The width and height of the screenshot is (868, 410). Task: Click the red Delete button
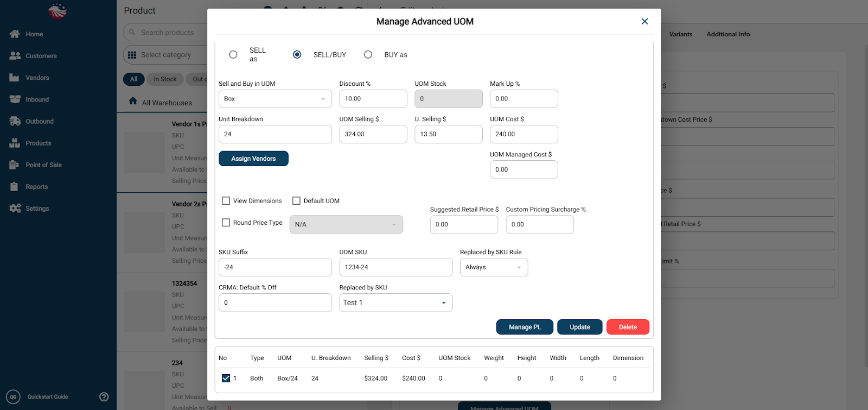pos(628,327)
